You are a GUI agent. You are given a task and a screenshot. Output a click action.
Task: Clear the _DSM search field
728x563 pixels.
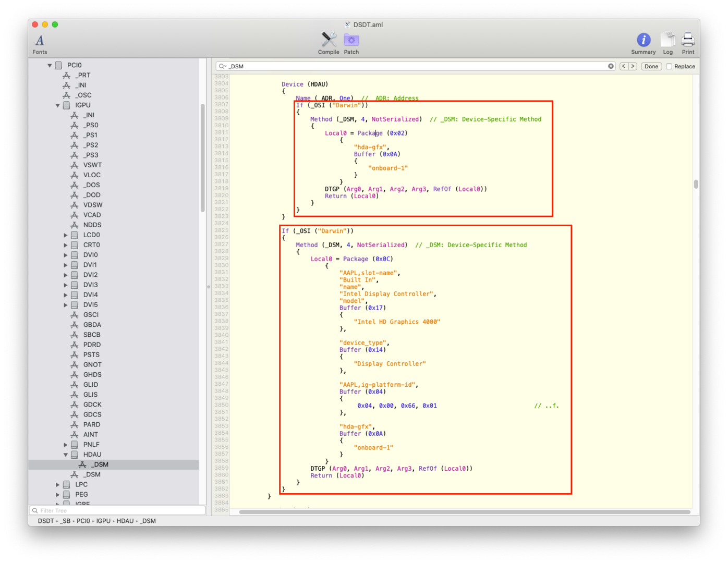(x=611, y=66)
